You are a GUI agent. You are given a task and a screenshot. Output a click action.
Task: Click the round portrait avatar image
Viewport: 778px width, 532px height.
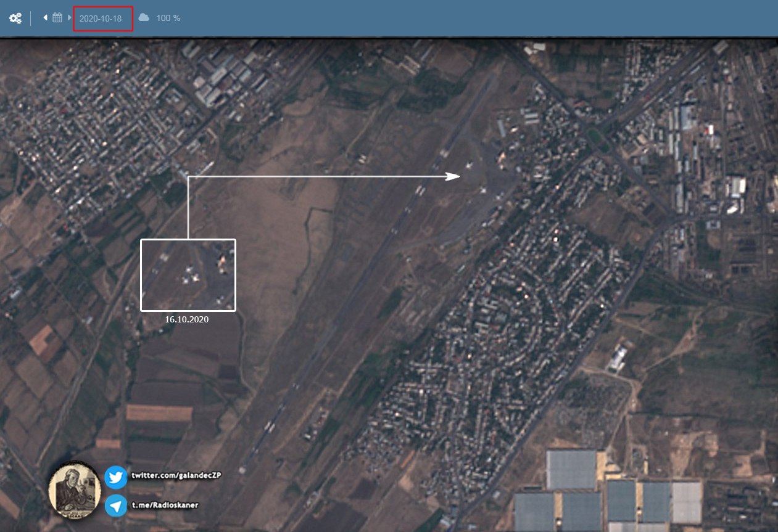[x=75, y=489]
